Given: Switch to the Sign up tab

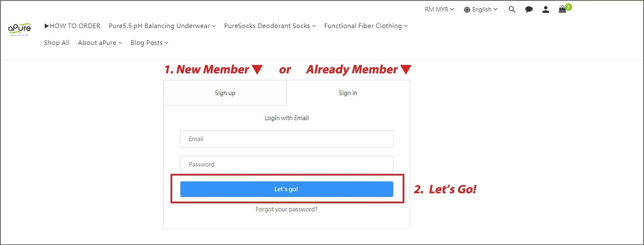Looking at the screenshot, I should pyautogui.click(x=225, y=93).
